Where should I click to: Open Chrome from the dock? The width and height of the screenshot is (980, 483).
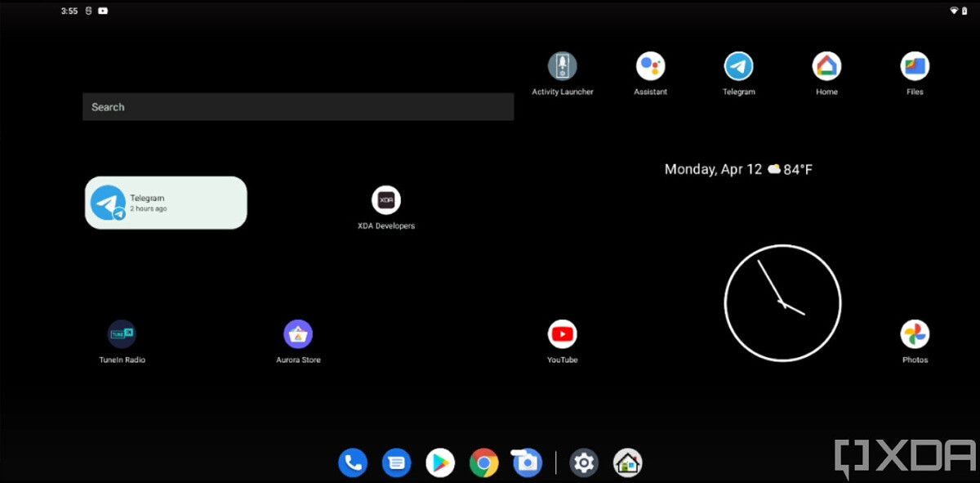coord(483,462)
